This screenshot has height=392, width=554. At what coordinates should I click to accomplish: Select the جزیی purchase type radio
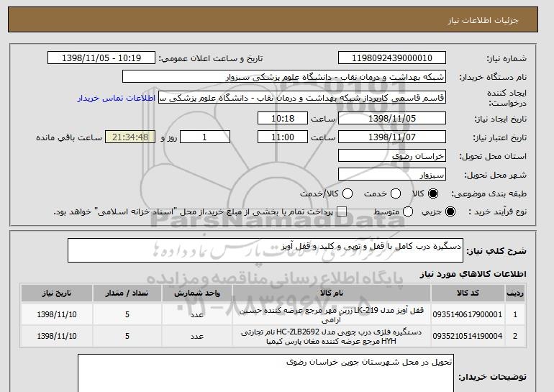pos(450,211)
